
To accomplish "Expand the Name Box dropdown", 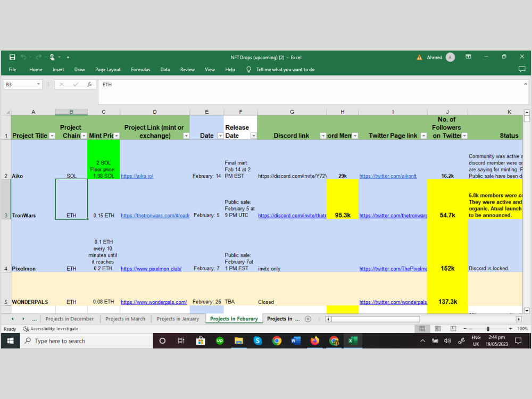I will click(x=38, y=84).
